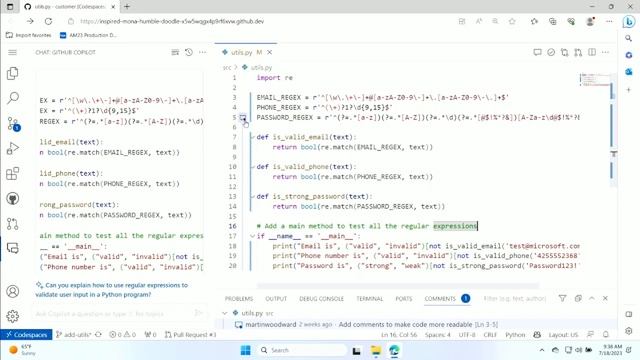640x360 pixels.
Task: Open the Manage gear in activity bar
Action: tap(13, 316)
